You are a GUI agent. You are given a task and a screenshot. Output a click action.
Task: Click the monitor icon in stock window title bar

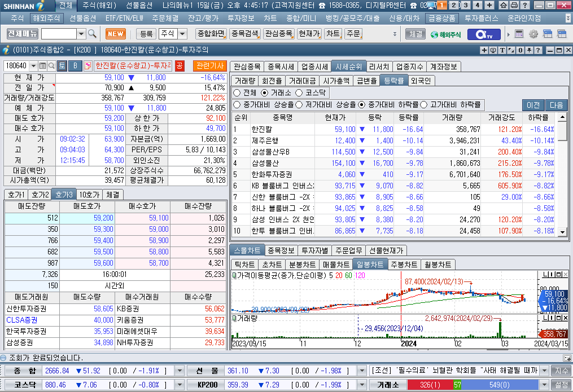tap(493, 50)
